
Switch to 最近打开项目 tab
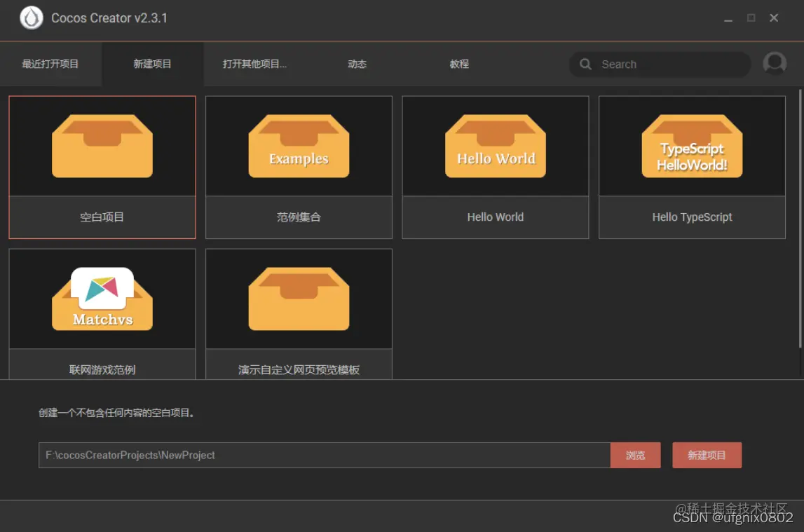[50, 64]
